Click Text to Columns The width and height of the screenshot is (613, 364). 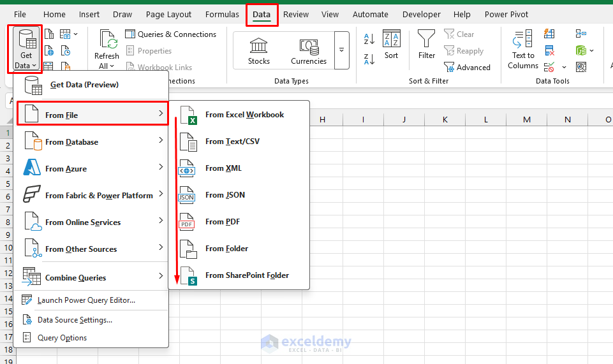522,49
